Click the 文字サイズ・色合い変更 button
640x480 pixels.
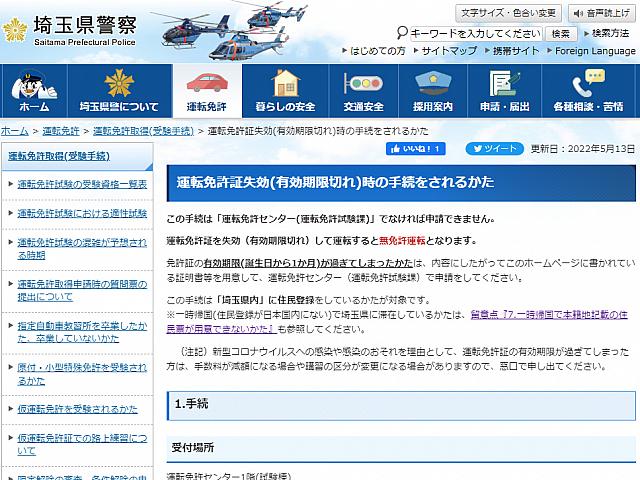[x=508, y=13]
